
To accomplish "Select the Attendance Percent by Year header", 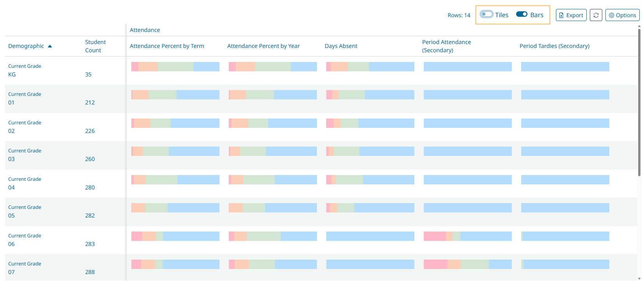I will (x=263, y=46).
